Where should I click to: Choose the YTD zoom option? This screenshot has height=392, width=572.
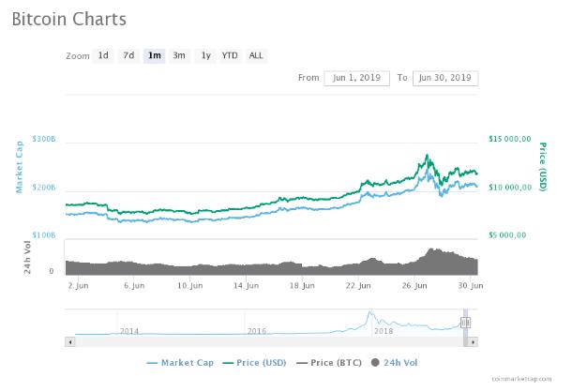[230, 55]
